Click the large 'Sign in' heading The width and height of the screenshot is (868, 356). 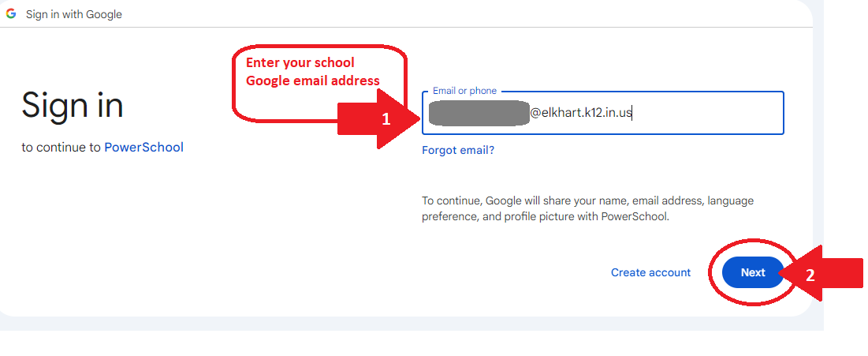click(x=73, y=104)
